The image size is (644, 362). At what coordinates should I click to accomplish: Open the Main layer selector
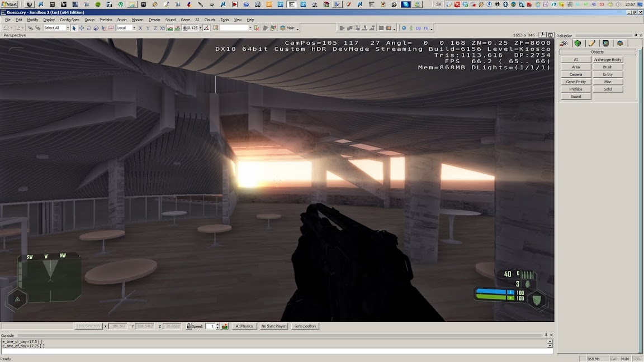(x=287, y=28)
